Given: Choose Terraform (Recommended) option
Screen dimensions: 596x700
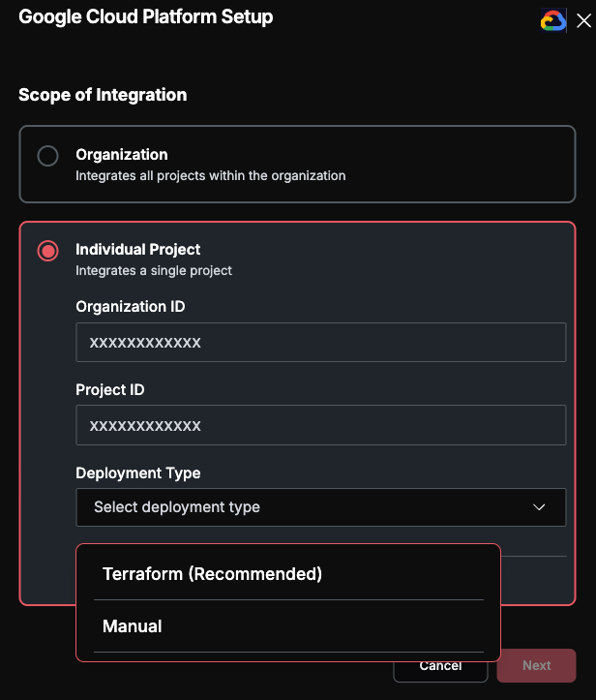Looking at the screenshot, I should (x=288, y=574).
